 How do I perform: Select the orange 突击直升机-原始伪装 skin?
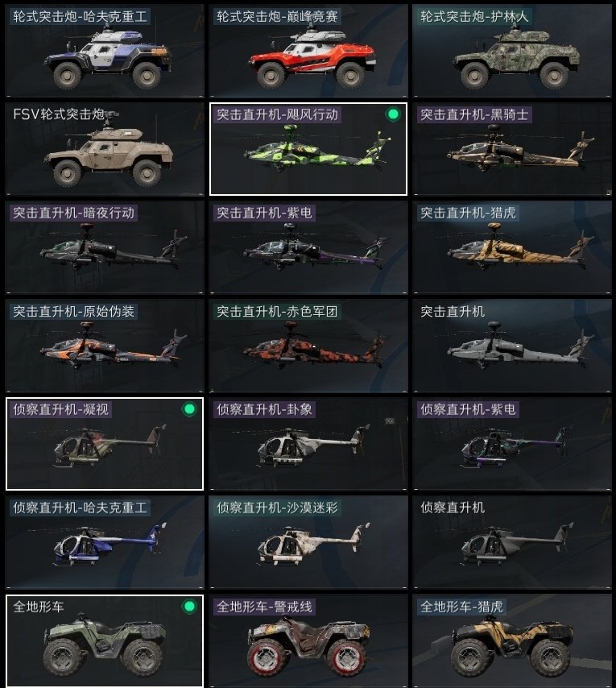[x=105, y=346]
